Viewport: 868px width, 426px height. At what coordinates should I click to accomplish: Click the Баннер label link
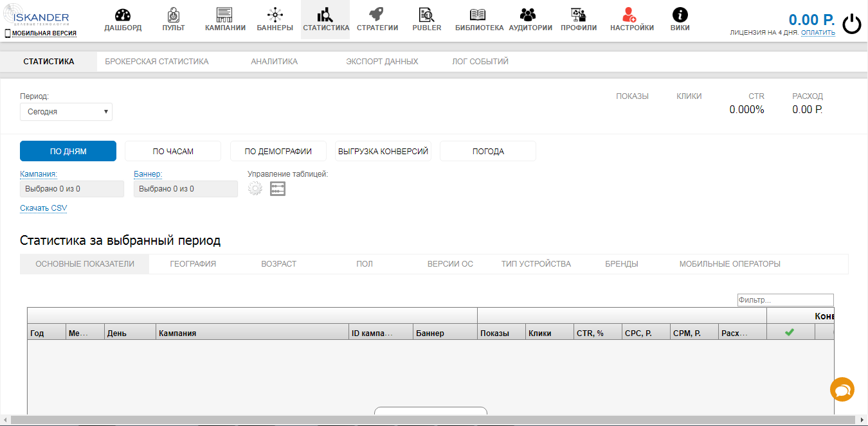148,173
